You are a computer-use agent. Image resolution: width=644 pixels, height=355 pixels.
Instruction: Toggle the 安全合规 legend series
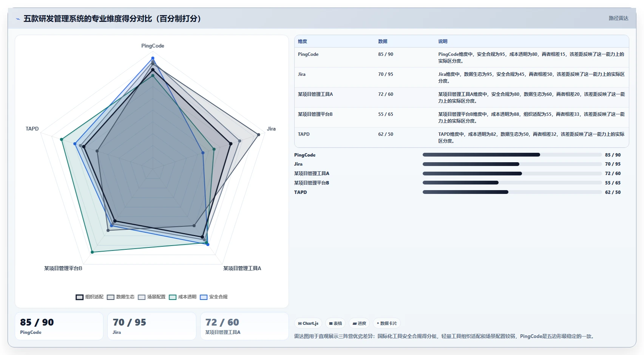point(214,297)
